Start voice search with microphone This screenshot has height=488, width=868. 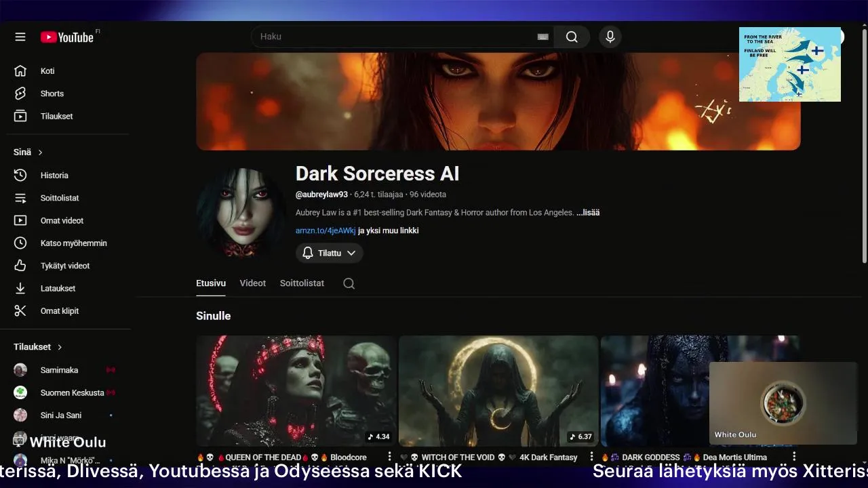[x=610, y=37]
